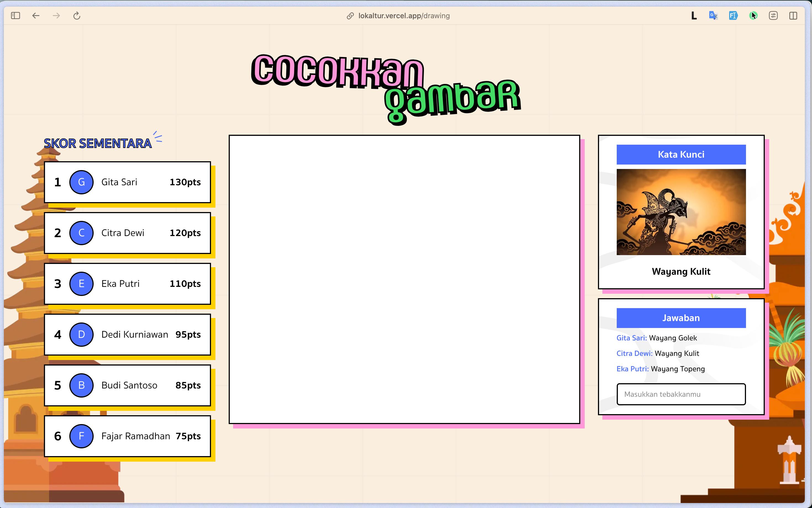
Task: Click the link icon in address bar
Action: pos(350,16)
